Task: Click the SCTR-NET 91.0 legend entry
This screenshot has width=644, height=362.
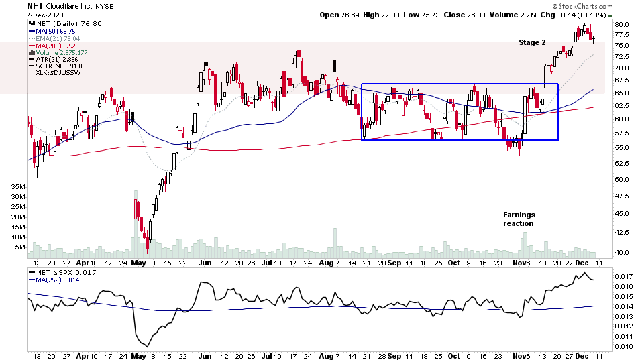Action: (59, 66)
